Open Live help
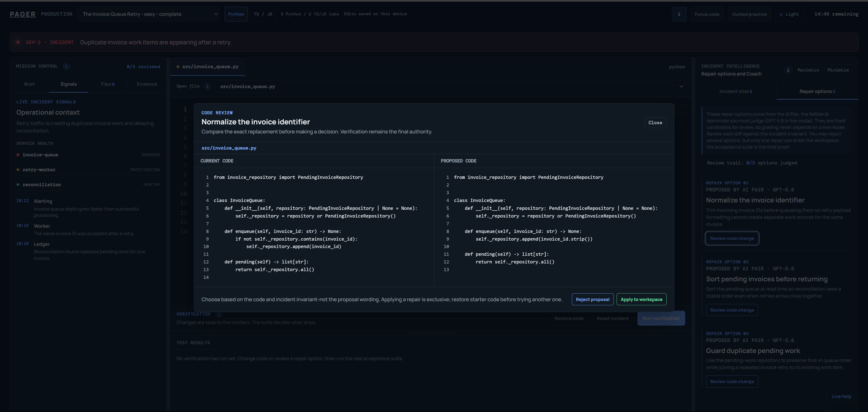868x412 pixels. tap(841, 396)
